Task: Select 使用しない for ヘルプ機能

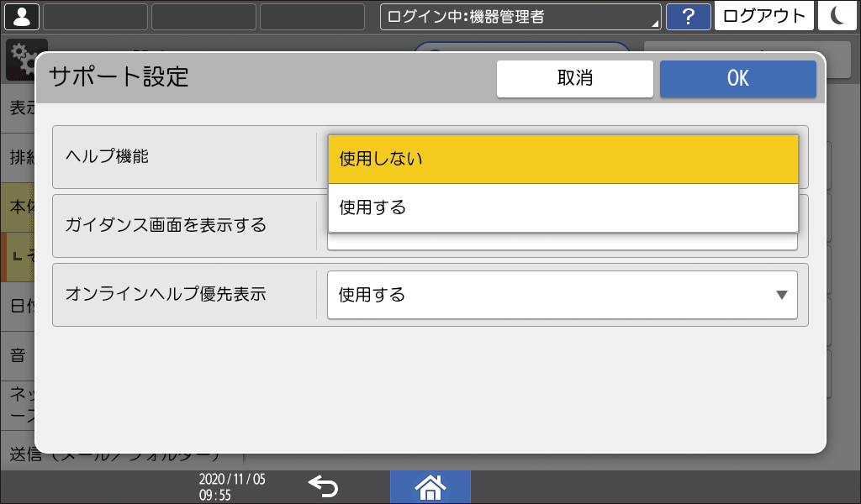Action: (x=563, y=158)
